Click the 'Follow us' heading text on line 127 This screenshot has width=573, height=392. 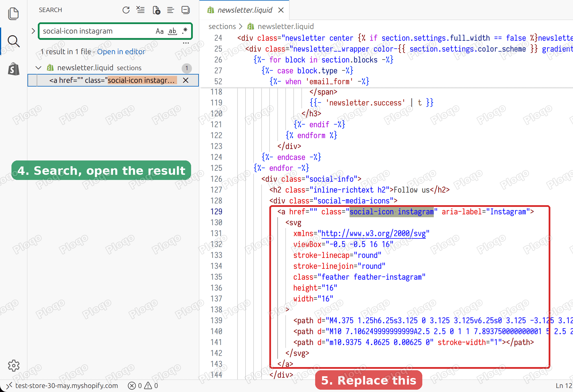coord(412,190)
